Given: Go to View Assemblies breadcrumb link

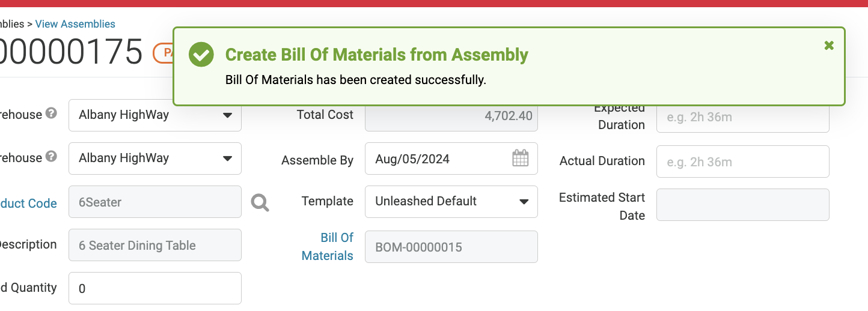Looking at the screenshot, I should tap(75, 24).
